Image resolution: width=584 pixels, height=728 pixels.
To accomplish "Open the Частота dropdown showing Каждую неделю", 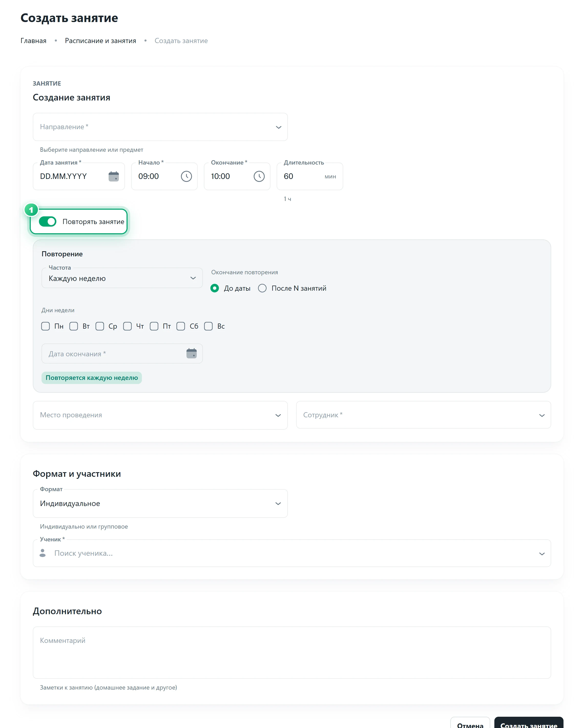I will [122, 278].
